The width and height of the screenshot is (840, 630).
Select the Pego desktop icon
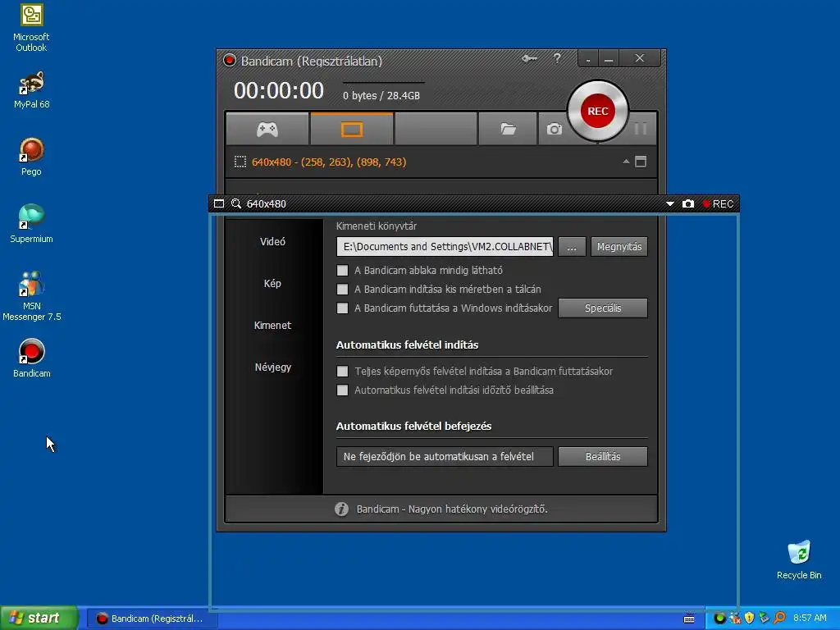[32, 157]
